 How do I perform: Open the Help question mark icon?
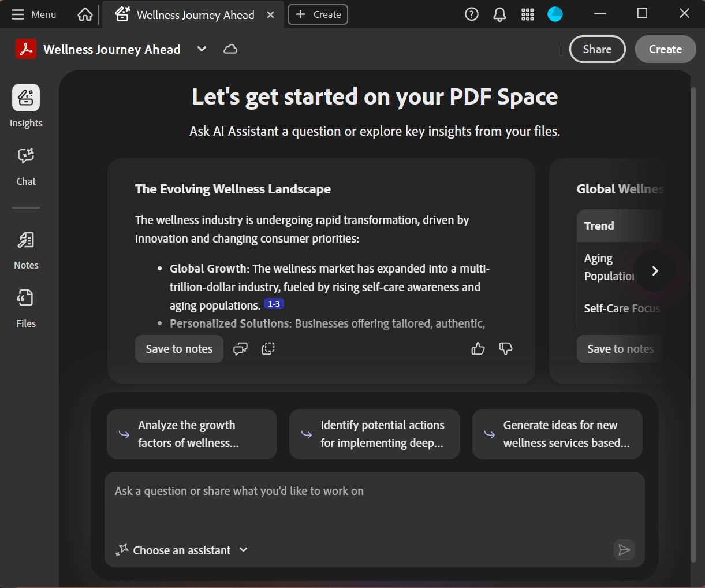(x=472, y=14)
